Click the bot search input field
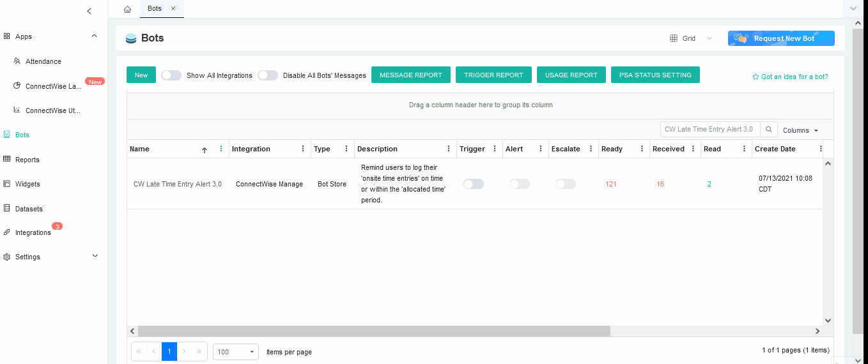This screenshot has width=868, height=364. pyautogui.click(x=709, y=129)
